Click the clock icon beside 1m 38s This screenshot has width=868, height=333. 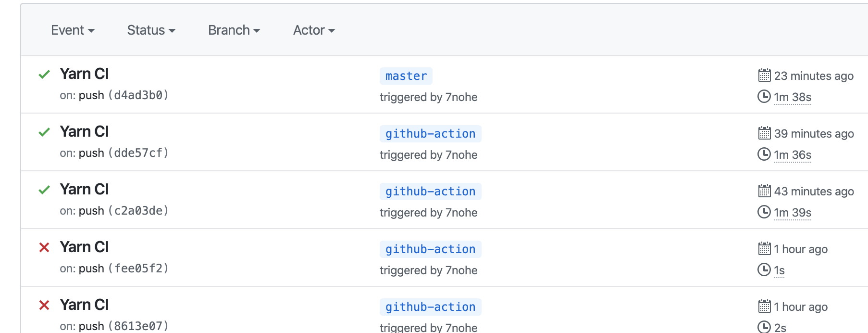tap(764, 97)
